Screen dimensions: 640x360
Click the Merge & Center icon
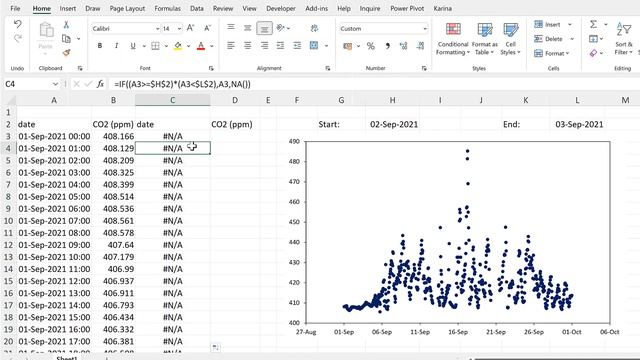point(314,45)
